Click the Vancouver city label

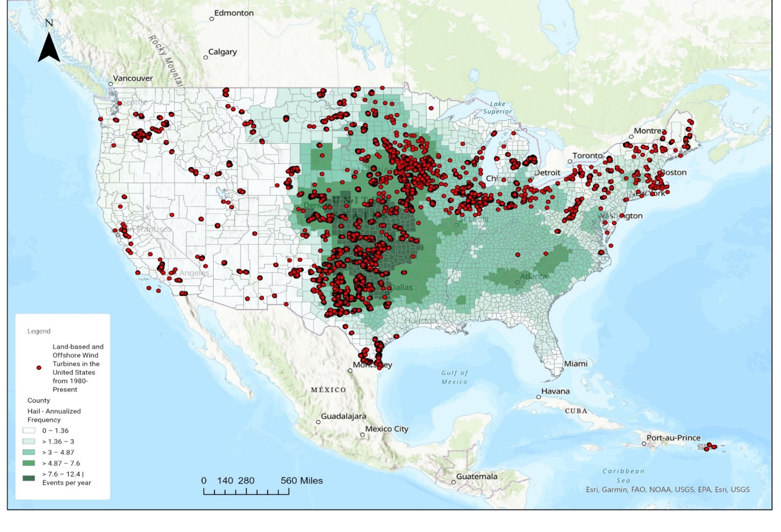[133, 78]
